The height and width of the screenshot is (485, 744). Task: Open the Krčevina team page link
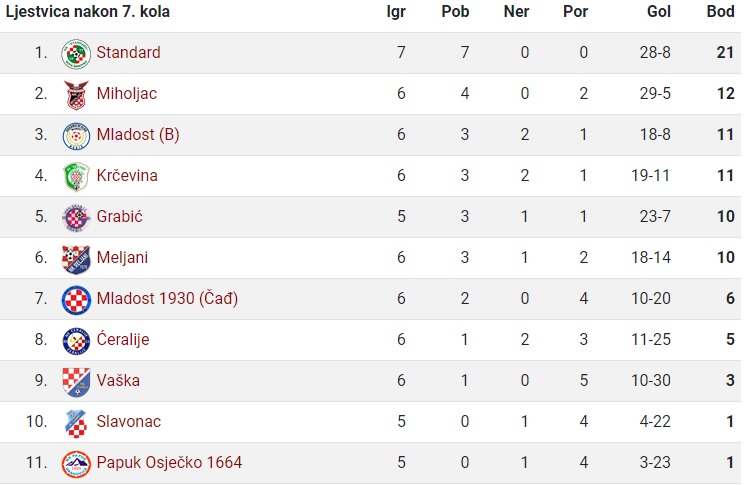coord(127,176)
